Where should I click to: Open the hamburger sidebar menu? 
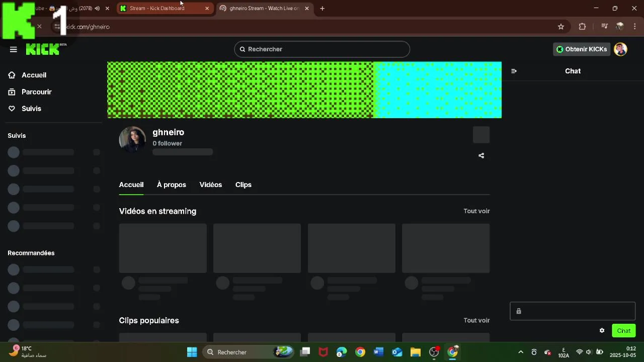click(14, 49)
